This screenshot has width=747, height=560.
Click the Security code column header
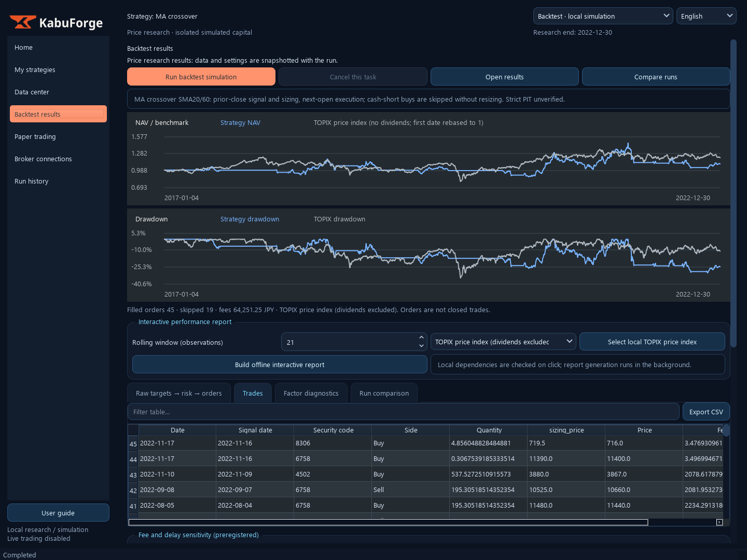(x=333, y=430)
